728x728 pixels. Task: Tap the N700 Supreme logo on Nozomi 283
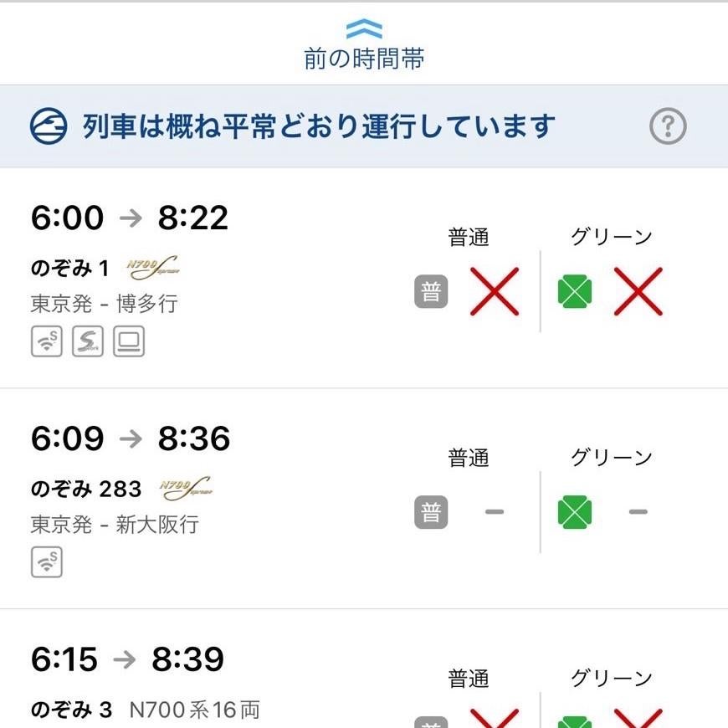(185, 489)
